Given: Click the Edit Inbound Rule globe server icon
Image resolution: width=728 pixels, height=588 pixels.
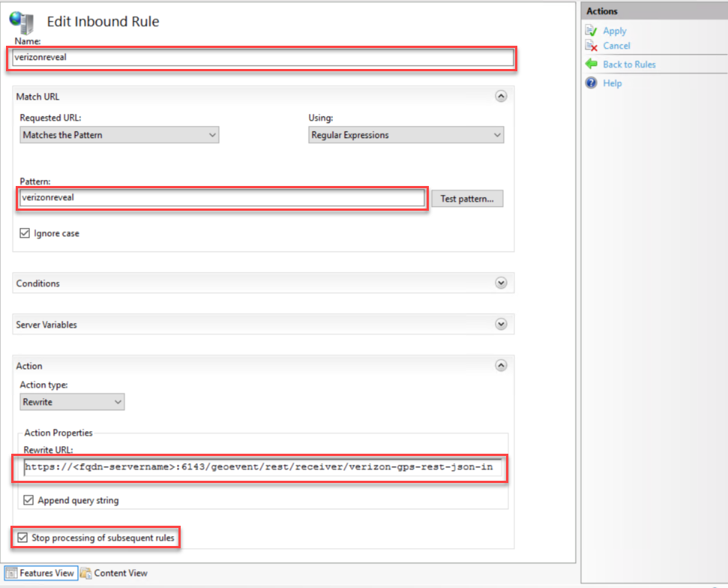Looking at the screenshot, I should pyautogui.click(x=22, y=22).
